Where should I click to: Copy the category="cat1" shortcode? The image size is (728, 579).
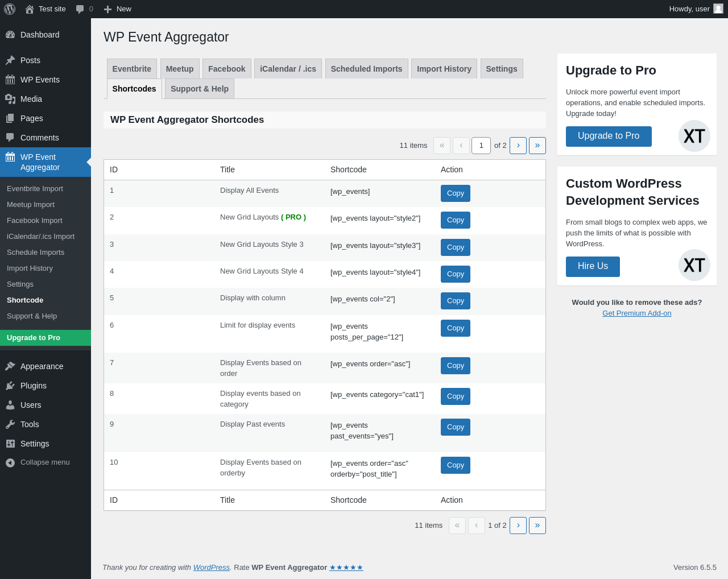coord(456,396)
